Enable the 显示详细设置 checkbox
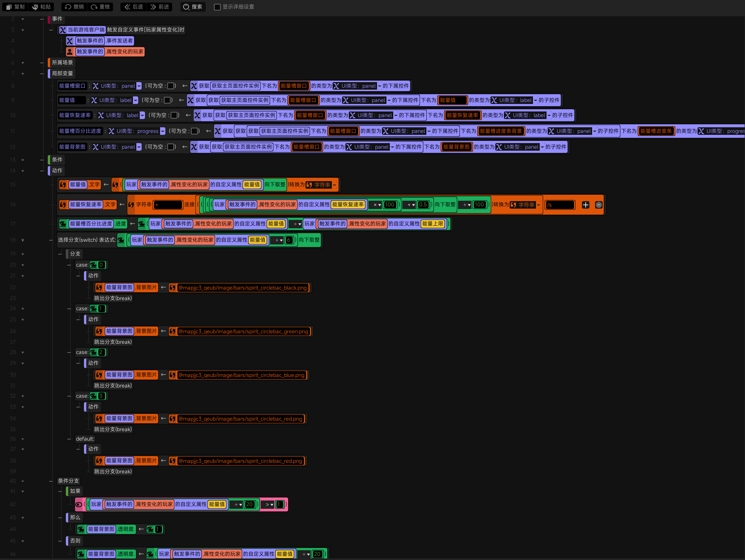 (217, 7)
